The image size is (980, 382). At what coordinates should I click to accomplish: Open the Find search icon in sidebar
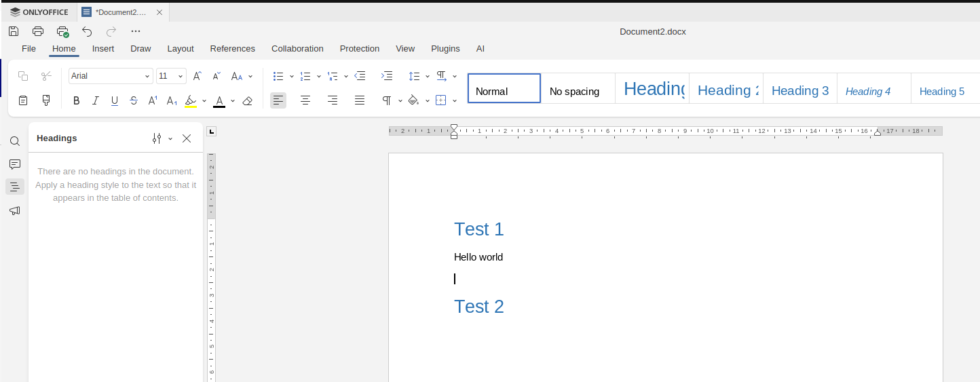15,141
